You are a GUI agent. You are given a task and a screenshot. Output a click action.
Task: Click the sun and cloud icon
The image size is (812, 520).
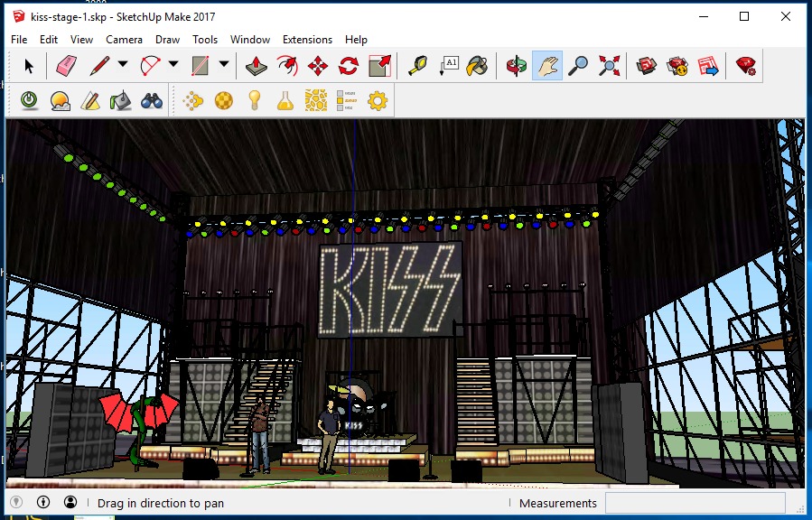pyautogui.click(x=61, y=100)
